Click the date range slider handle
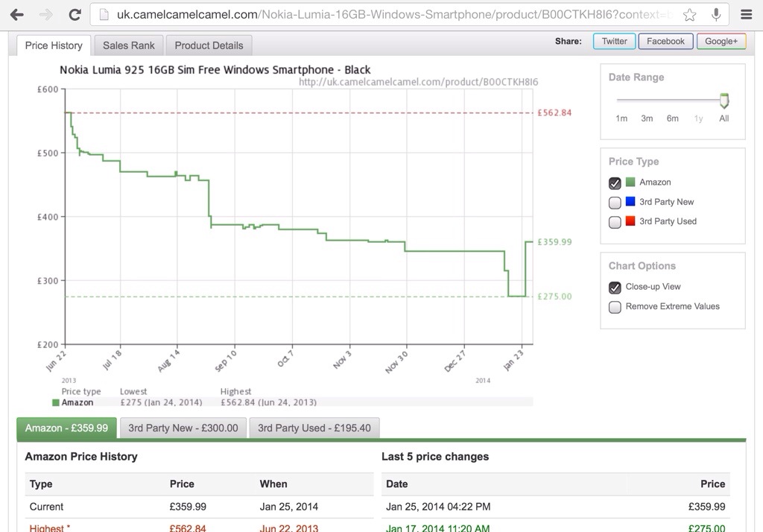Viewport: 763px width, 532px height. 724,101
